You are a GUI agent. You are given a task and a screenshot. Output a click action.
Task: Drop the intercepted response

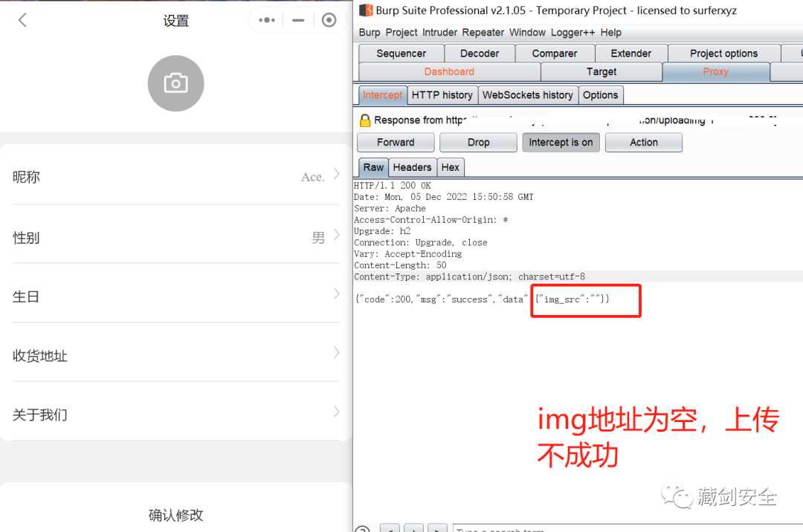click(478, 142)
